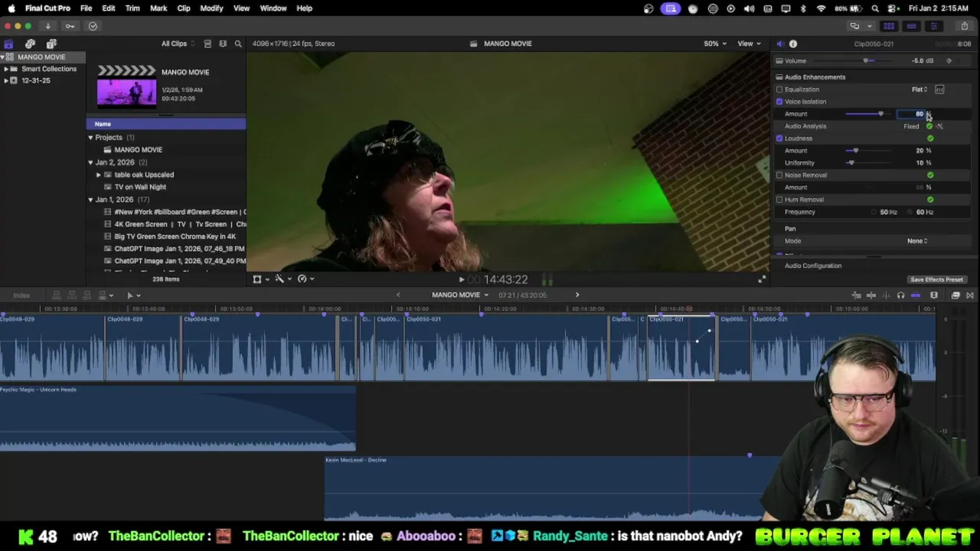980x551 pixels.
Task: Open the Trim menu
Action: click(x=132, y=8)
